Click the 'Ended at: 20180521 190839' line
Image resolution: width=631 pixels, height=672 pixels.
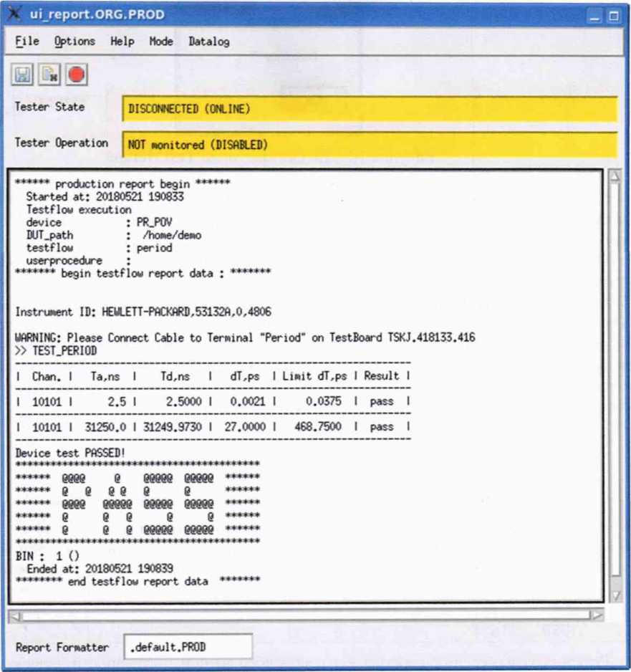coord(100,569)
